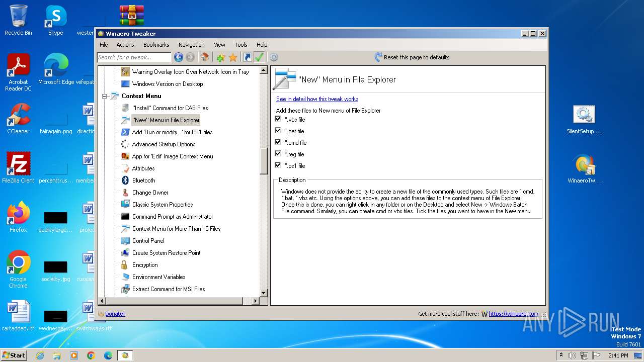
Task: Uncheck the *.ps1 file checkbox
Action: click(x=278, y=165)
